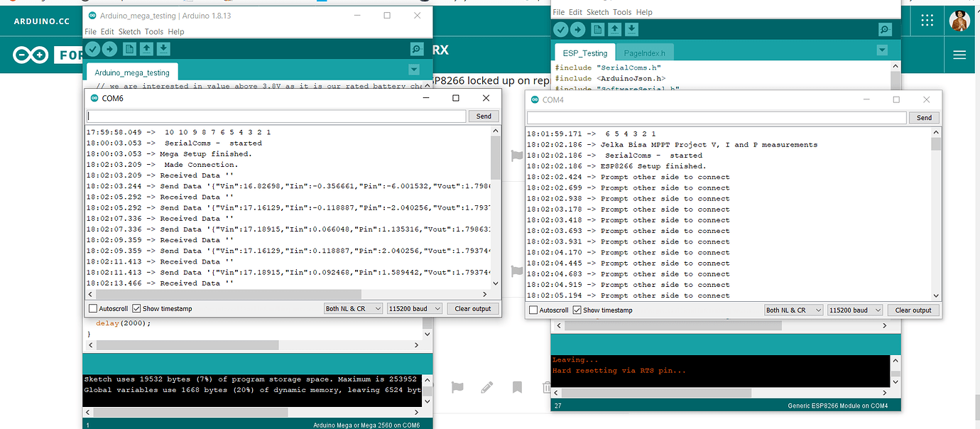
Task: Click 'Hard resetting via RTS pin...' console text
Action: click(619, 371)
